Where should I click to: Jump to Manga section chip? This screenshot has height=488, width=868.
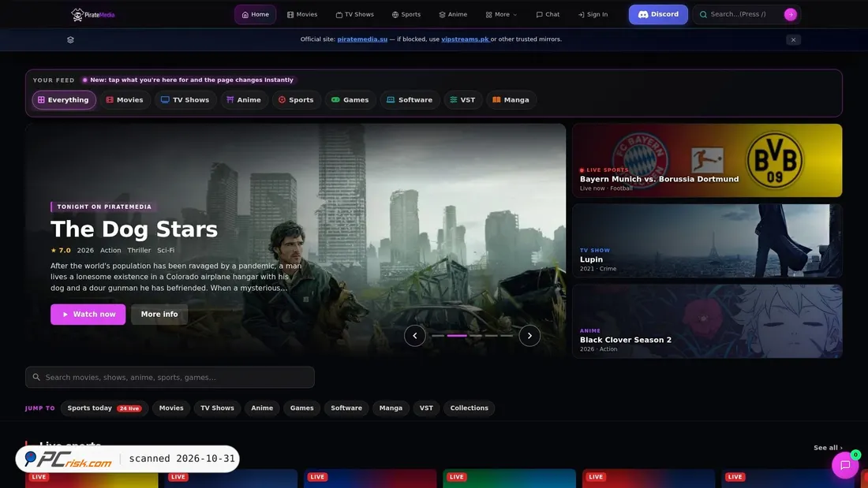click(391, 408)
